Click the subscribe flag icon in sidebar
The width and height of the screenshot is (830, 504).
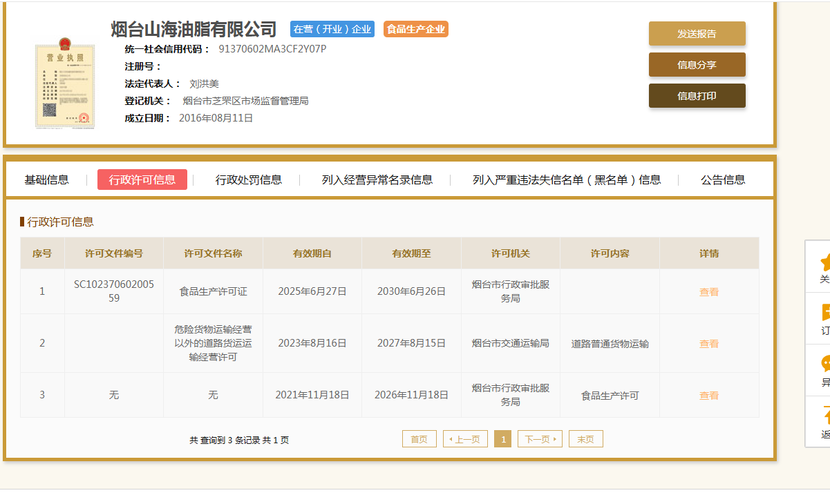tap(824, 313)
